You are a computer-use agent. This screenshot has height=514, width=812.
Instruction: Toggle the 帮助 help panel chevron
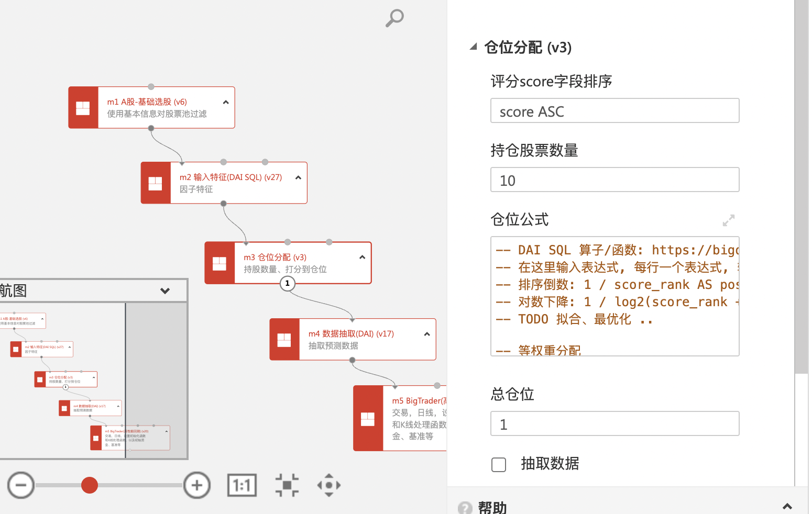pyautogui.click(x=787, y=506)
